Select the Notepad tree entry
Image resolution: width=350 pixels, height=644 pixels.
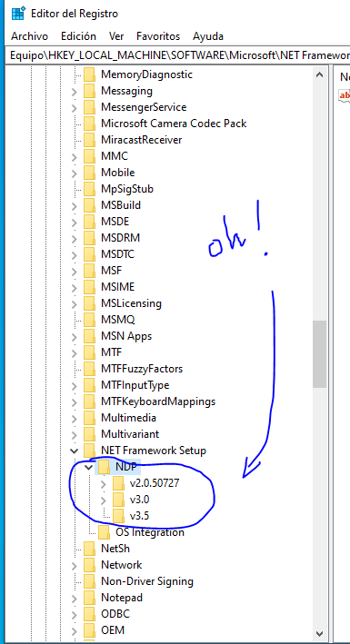click(x=122, y=598)
